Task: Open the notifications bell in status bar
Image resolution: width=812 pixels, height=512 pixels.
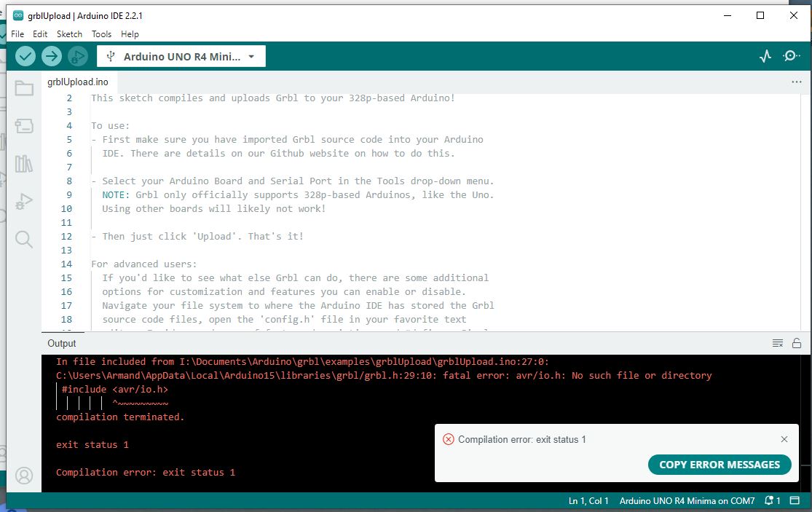Action: coord(772,500)
